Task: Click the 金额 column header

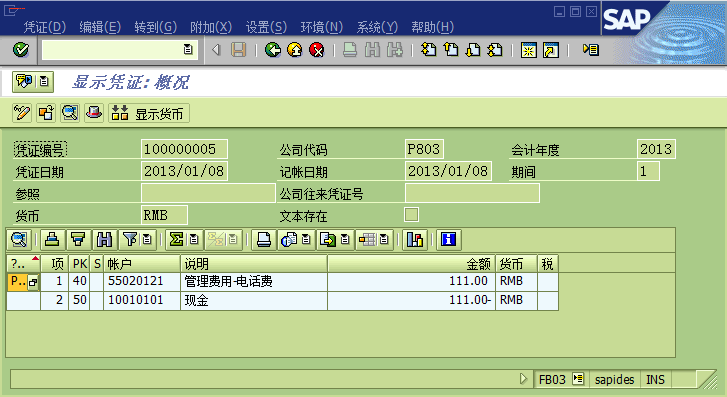Action: (x=411, y=264)
